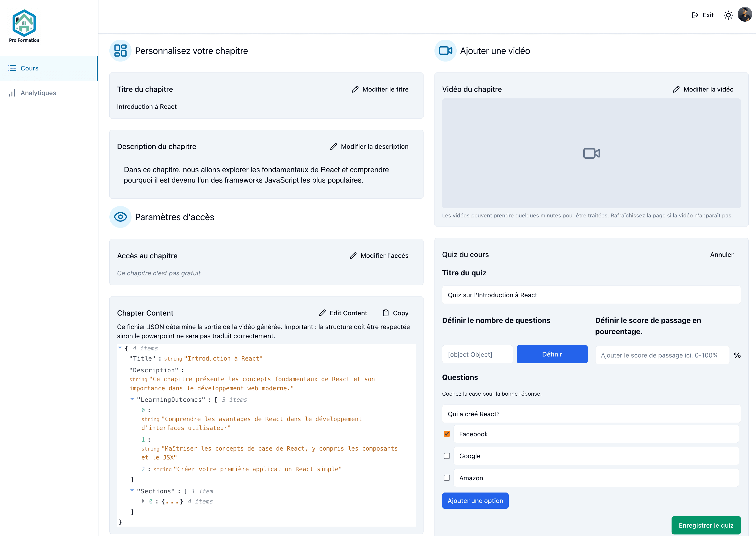Mark Amazon as the correct answer
Image resolution: width=756 pixels, height=536 pixels.
(x=447, y=478)
